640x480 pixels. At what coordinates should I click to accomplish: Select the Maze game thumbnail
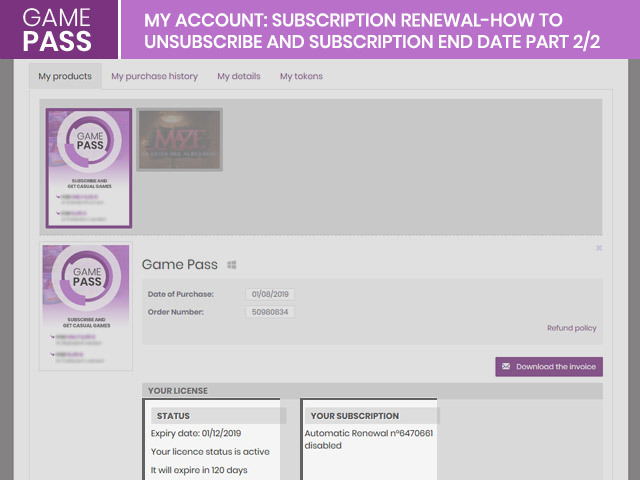[180, 140]
